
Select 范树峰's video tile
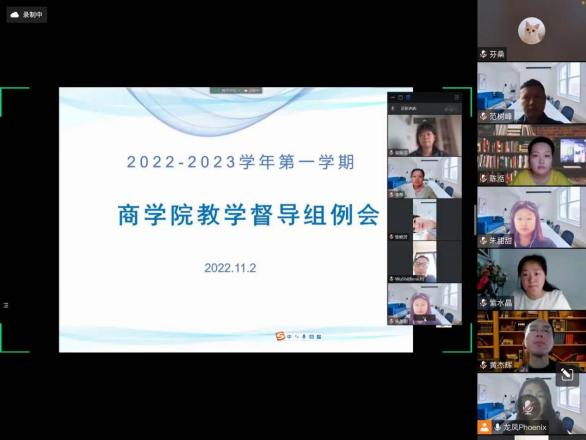(x=531, y=93)
